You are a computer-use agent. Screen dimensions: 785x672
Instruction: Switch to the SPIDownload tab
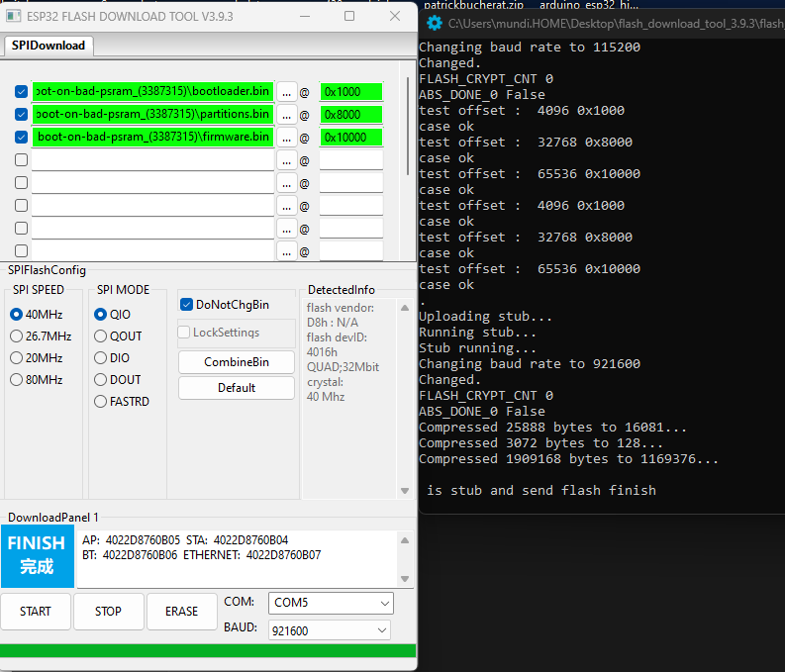coord(49,46)
